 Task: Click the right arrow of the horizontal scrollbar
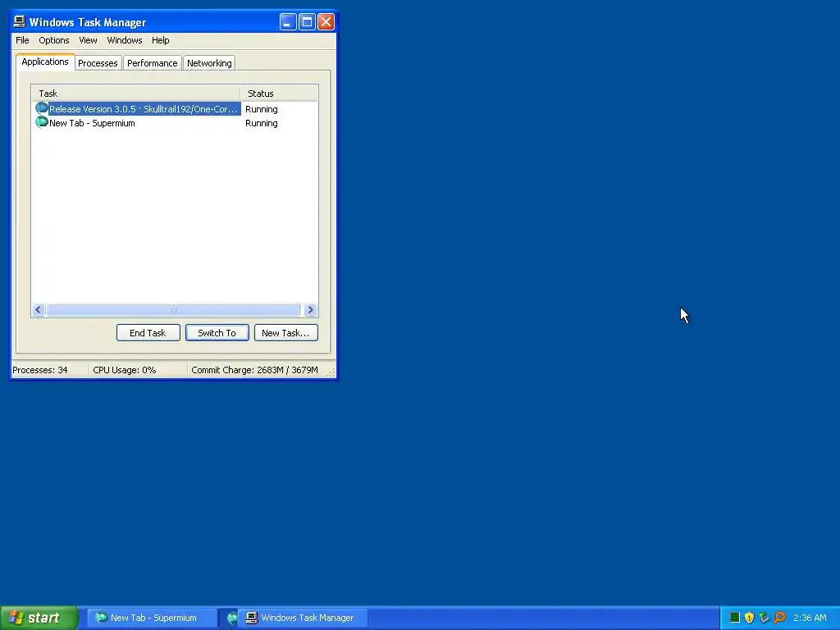310,309
